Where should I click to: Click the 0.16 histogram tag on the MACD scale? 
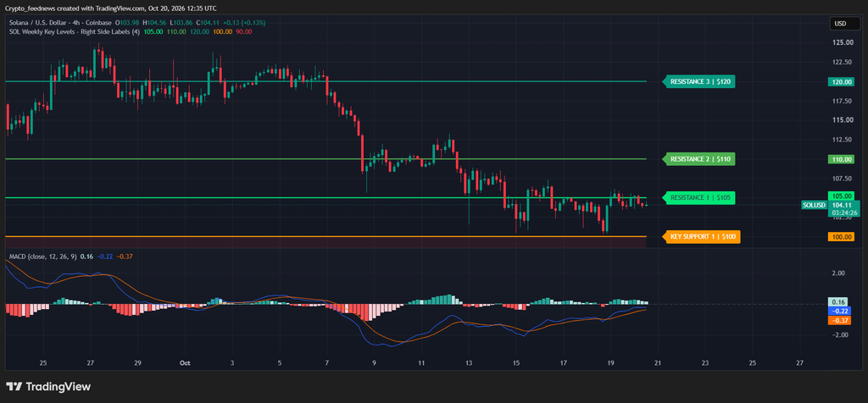[x=837, y=302]
